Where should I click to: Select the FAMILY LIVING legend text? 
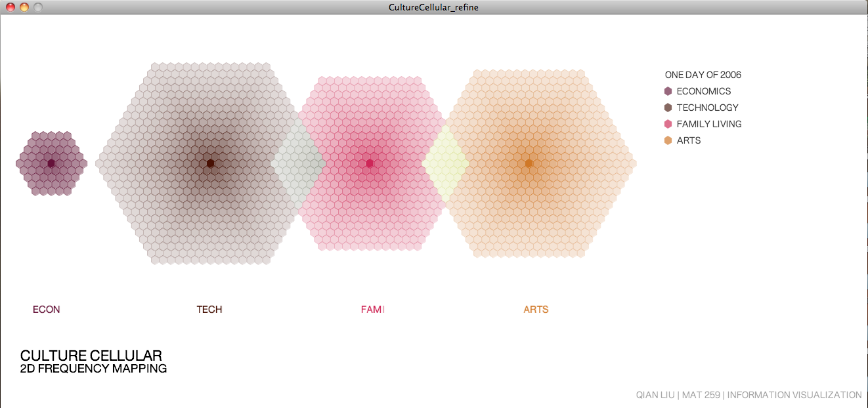[709, 124]
